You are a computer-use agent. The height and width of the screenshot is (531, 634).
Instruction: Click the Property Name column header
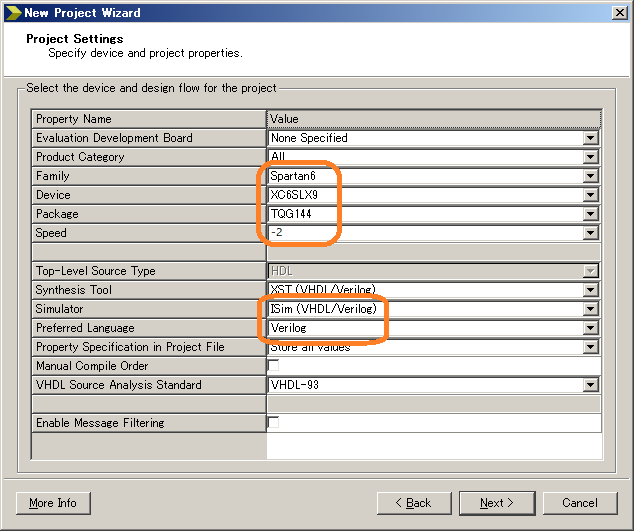[x=148, y=119]
